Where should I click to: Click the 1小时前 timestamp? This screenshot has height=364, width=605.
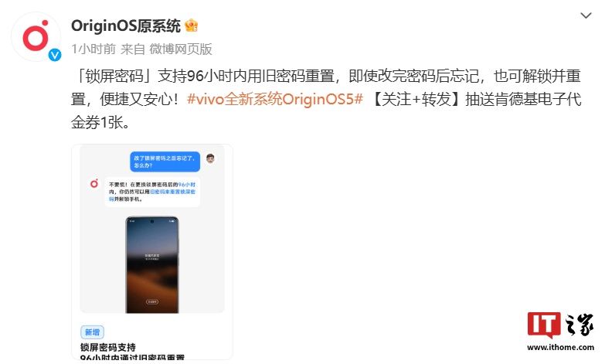(93, 49)
